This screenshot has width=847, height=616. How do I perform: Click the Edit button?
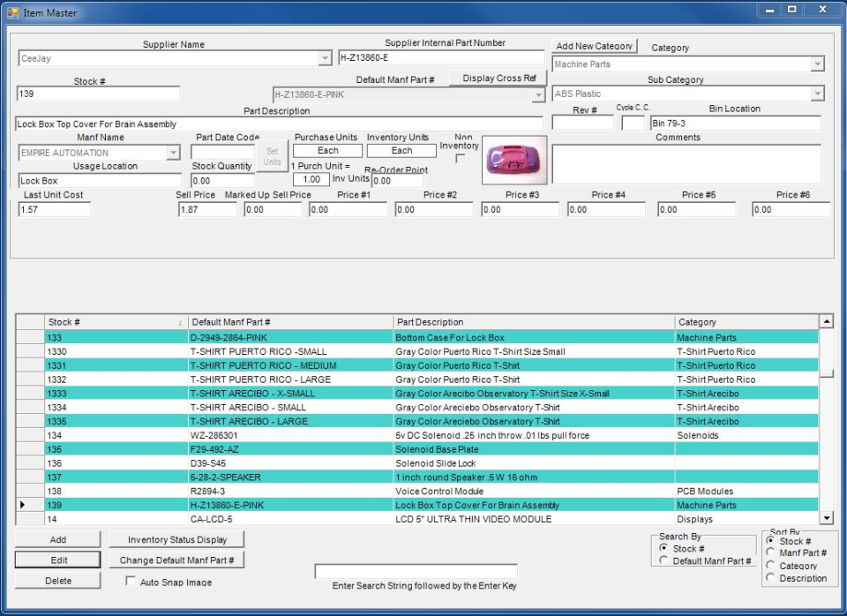[x=56, y=560]
